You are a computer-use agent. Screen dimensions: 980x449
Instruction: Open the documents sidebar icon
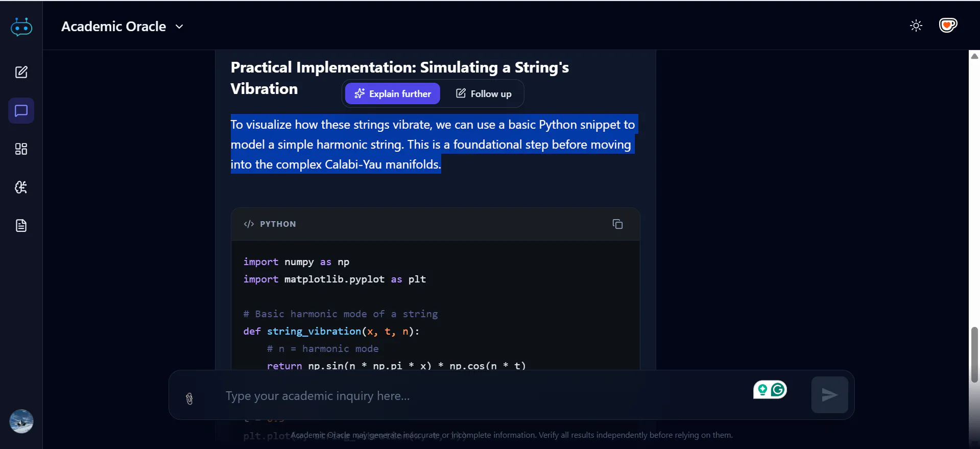(21, 225)
